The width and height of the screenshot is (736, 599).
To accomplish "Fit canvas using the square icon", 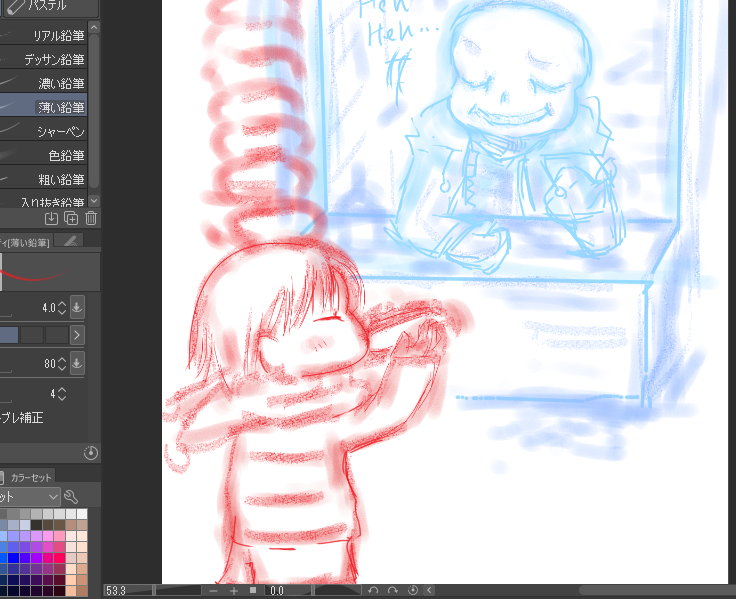I will tap(253, 590).
